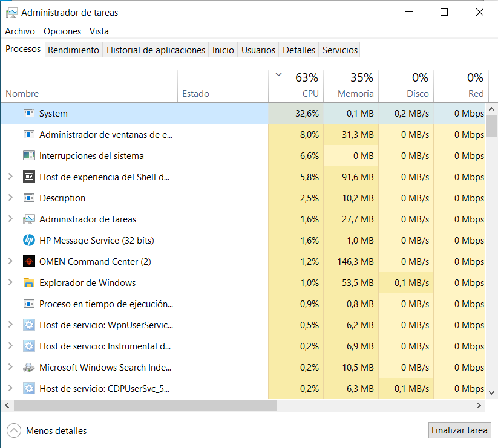
Task: Click the Menos detalles circle arrow icon
Action: (14, 430)
